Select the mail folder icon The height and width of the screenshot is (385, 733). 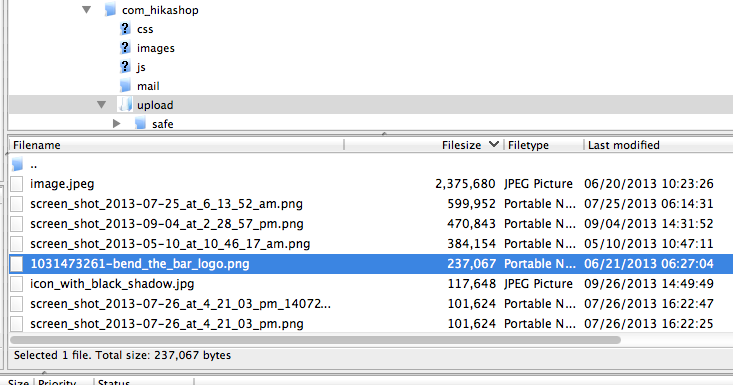point(125,86)
